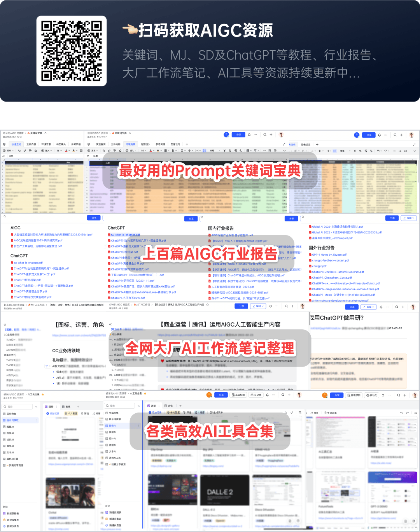Click 添加记录 in middle AI工具合集 toolbar
This screenshot has width=420, height=532.
coord(155,413)
